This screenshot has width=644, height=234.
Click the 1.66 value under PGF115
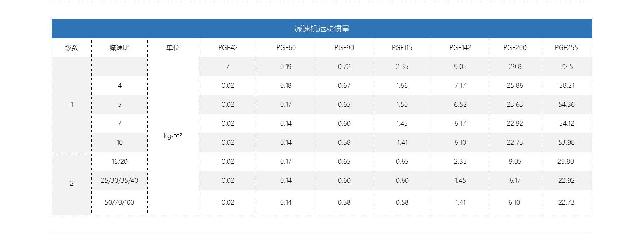click(x=402, y=85)
